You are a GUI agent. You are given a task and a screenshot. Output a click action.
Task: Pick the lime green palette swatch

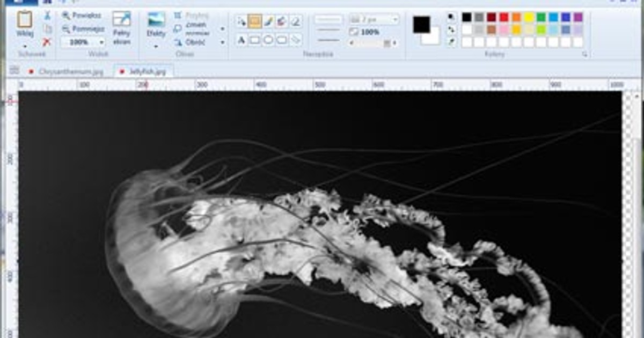(541, 30)
